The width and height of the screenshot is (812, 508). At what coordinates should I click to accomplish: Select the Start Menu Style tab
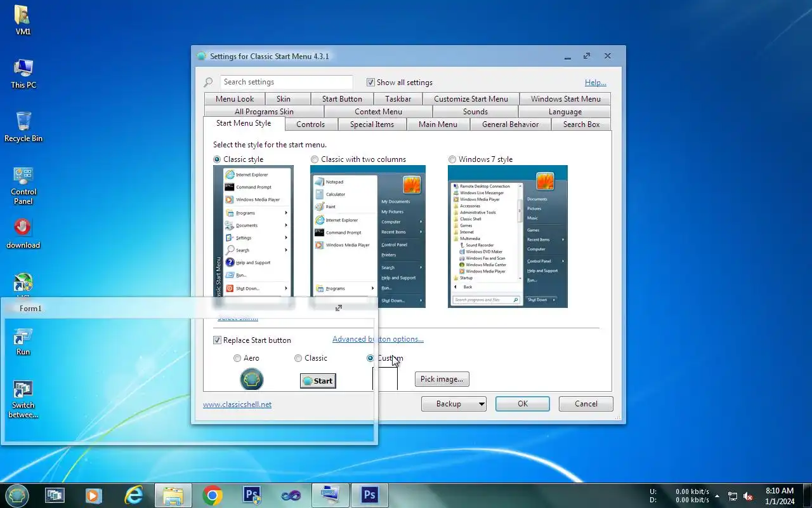click(x=244, y=123)
